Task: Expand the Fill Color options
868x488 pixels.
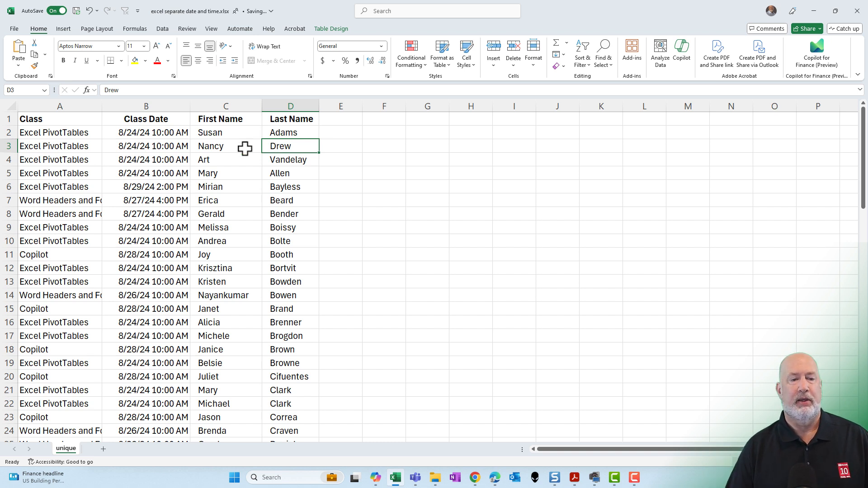Action: pyautogui.click(x=145, y=60)
